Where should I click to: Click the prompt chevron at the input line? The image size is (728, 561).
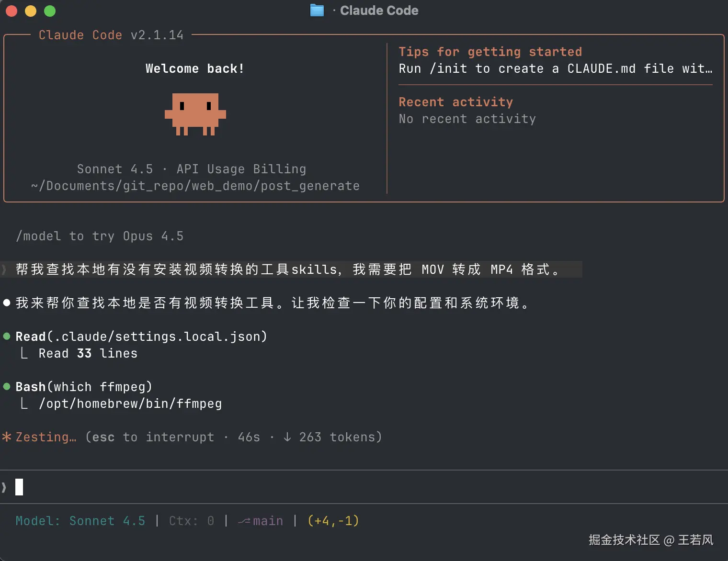click(x=4, y=487)
